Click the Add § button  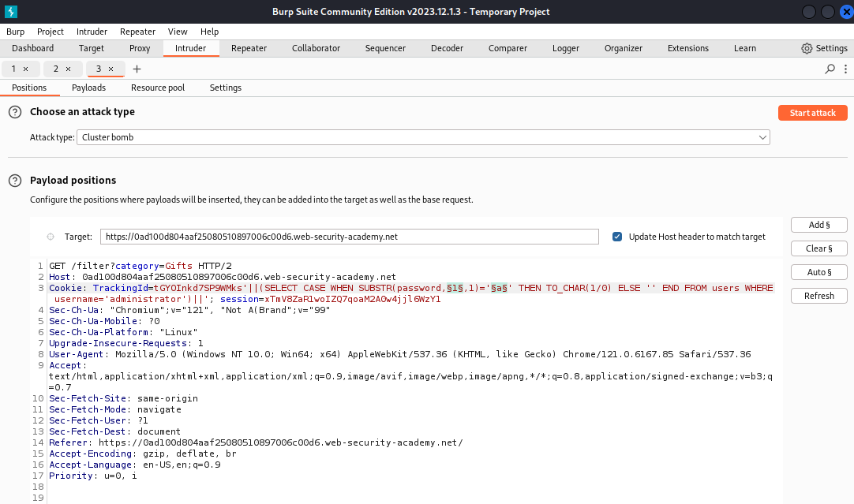(x=819, y=225)
